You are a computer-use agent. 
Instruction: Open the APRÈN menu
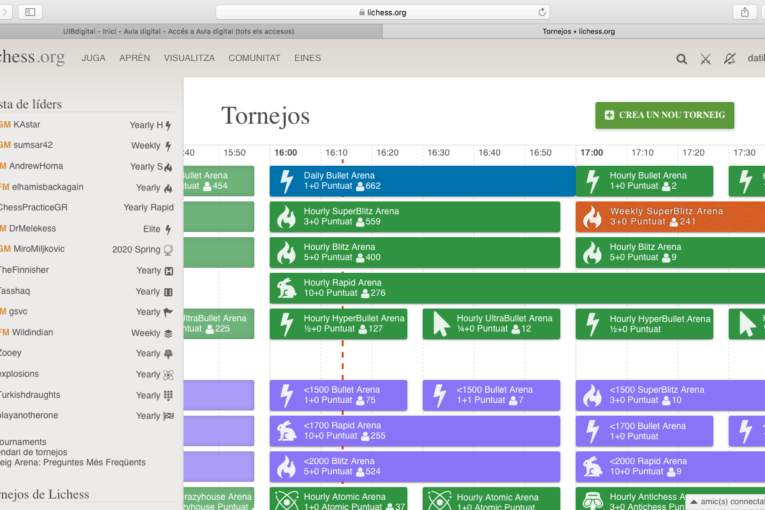pyautogui.click(x=135, y=58)
